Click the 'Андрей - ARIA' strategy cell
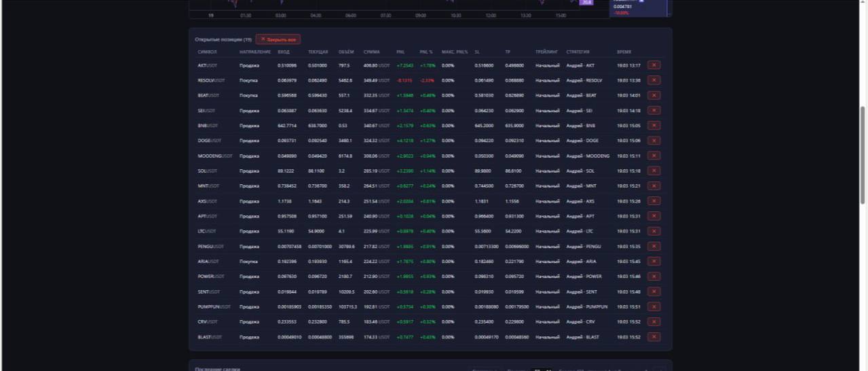This screenshot has width=868, height=371. point(582,261)
